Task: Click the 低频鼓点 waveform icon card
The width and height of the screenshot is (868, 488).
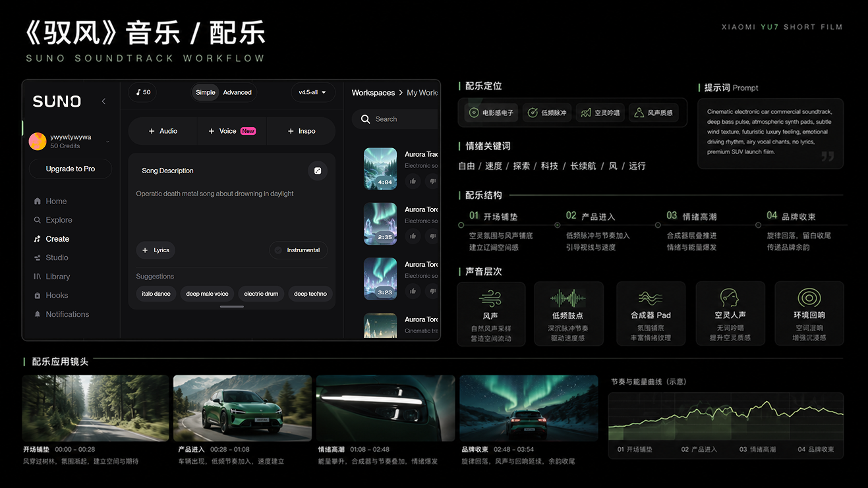Action: (x=569, y=313)
